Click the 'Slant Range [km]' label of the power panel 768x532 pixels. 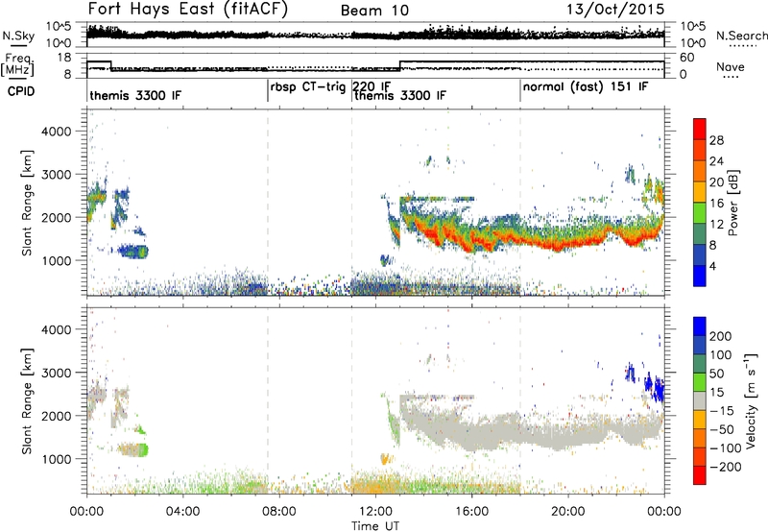(26, 203)
